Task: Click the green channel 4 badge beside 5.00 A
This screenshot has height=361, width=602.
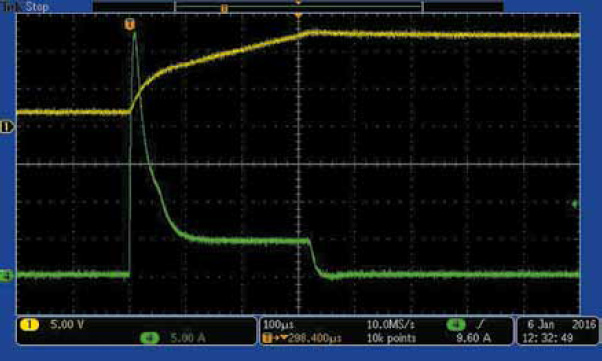Action: pyautogui.click(x=150, y=338)
